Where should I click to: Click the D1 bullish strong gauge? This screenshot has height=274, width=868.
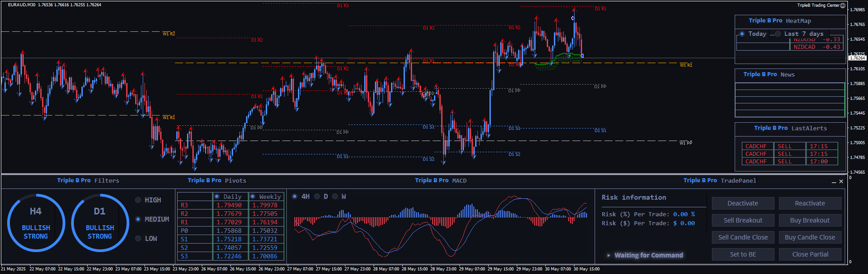click(x=100, y=223)
